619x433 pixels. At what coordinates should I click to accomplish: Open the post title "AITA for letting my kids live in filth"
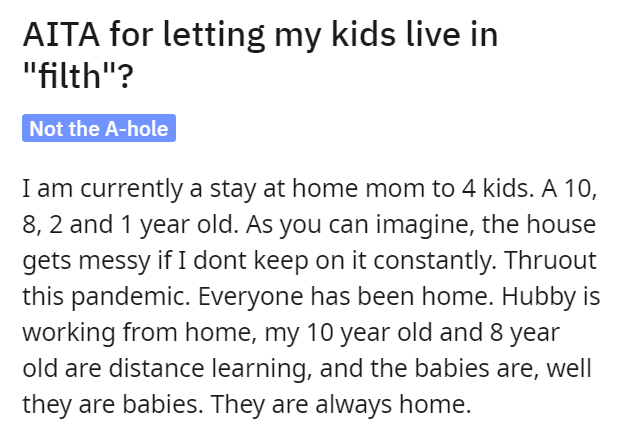coord(261,55)
